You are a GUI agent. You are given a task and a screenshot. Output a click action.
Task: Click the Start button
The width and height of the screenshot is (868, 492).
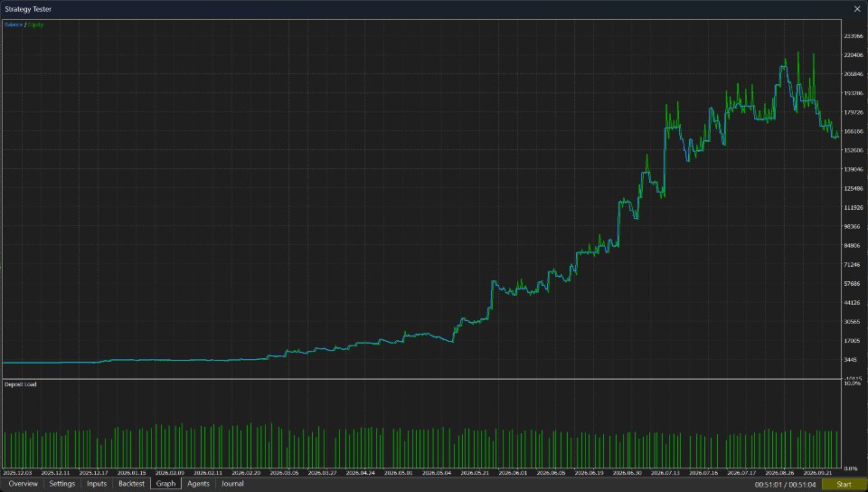coord(844,484)
